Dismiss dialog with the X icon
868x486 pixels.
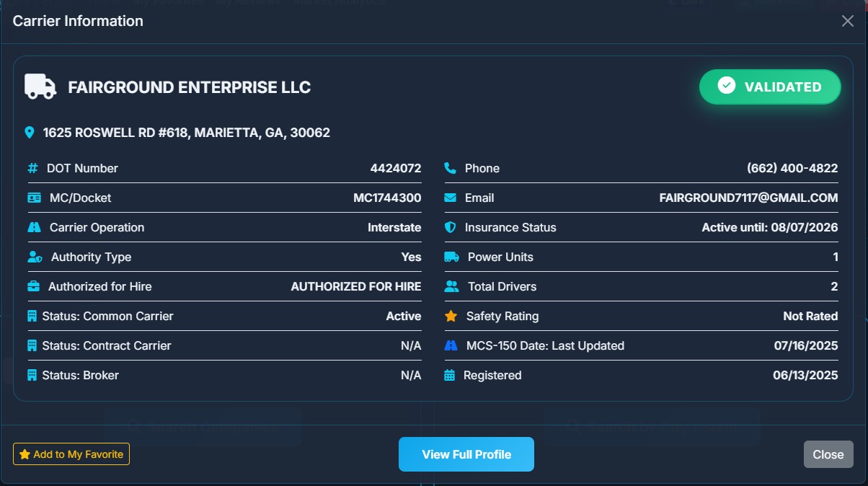tap(848, 21)
